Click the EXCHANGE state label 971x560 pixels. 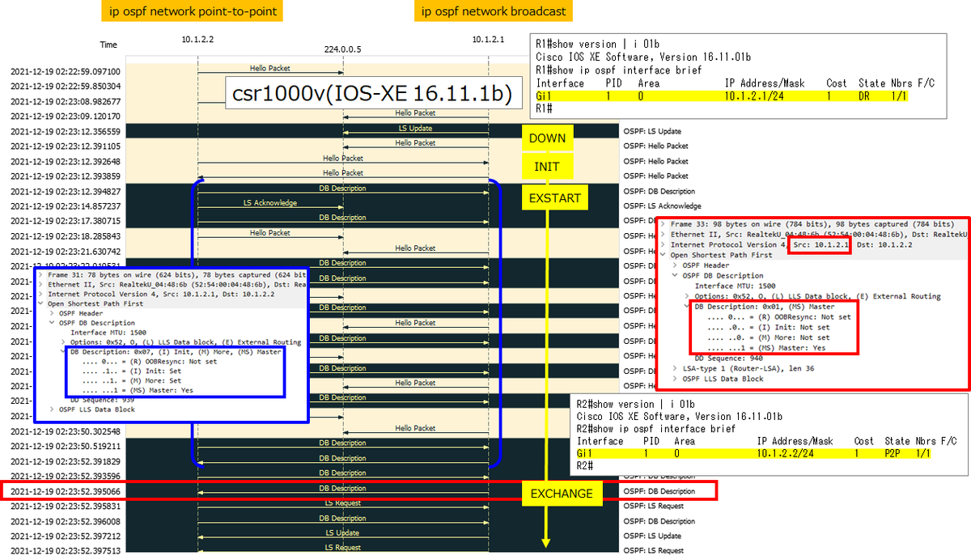coord(562,493)
